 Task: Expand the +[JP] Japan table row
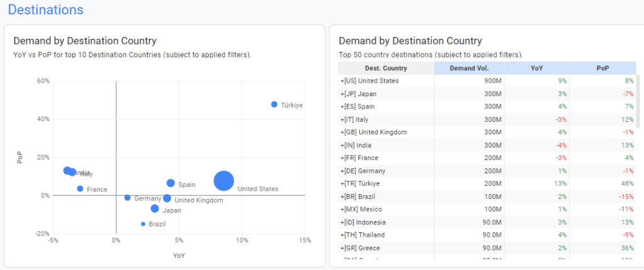(x=342, y=94)
